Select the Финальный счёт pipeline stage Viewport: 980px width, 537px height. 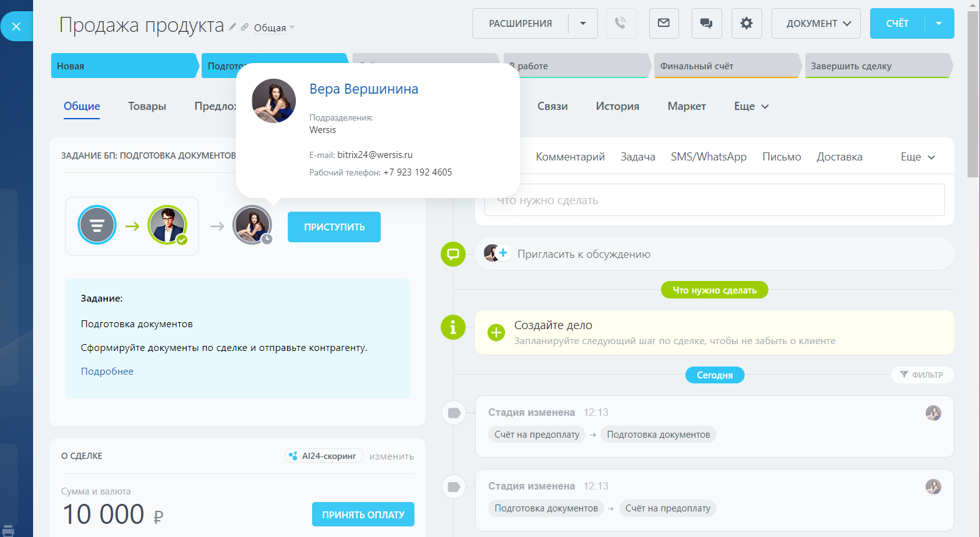pos(724,66)
